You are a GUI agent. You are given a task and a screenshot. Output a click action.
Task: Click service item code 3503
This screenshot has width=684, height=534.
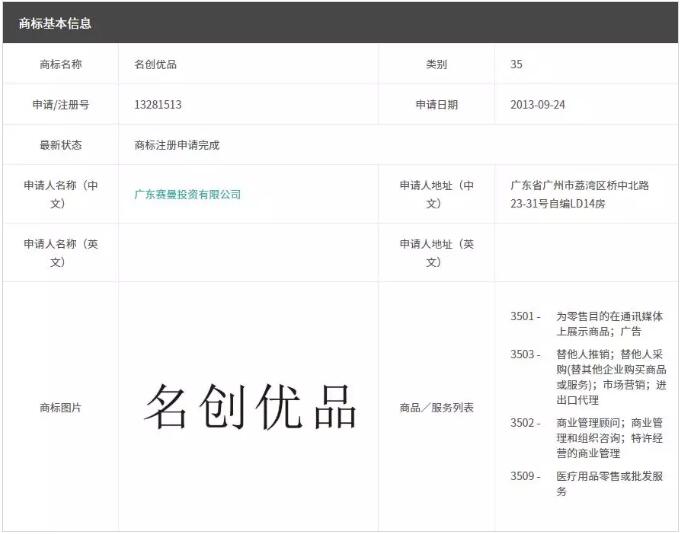pos(525,354)
